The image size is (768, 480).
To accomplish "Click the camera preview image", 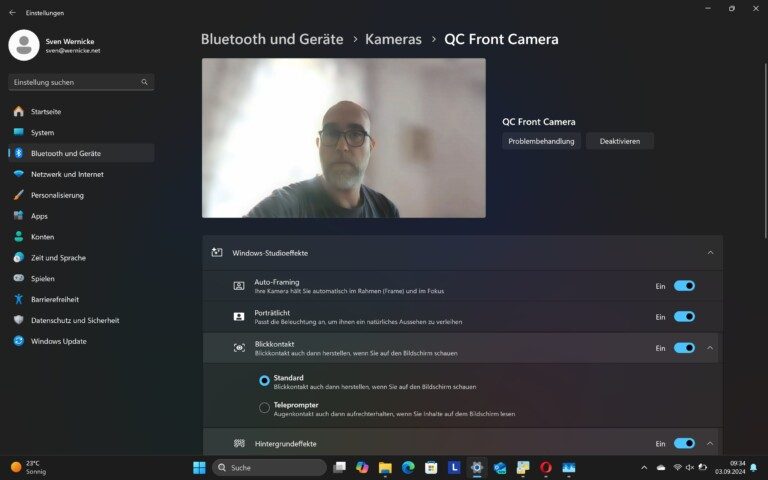I will pyautogui.click(x=344, y=138).
